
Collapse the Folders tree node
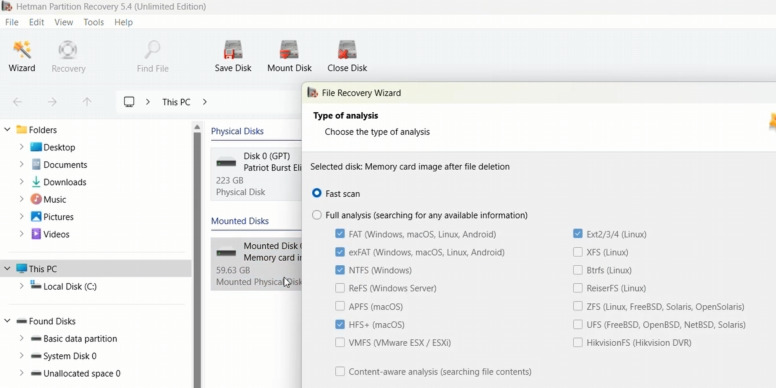coord(7,130)
